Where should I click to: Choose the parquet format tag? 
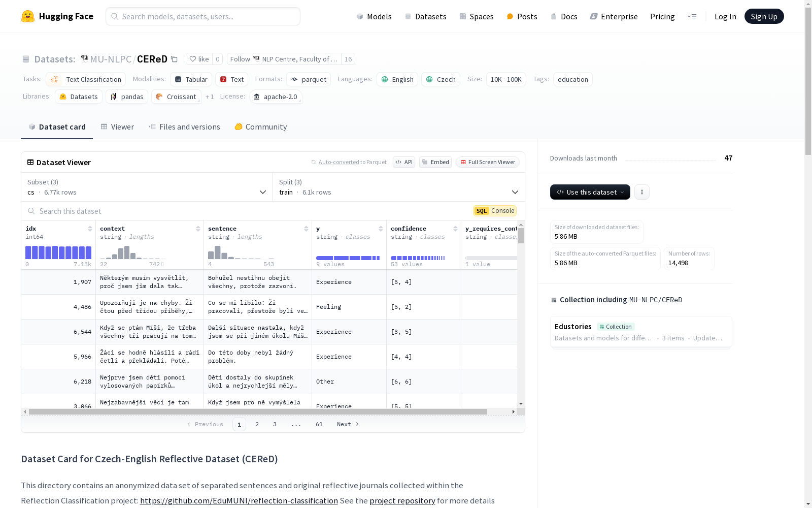[x=309, y=79]
